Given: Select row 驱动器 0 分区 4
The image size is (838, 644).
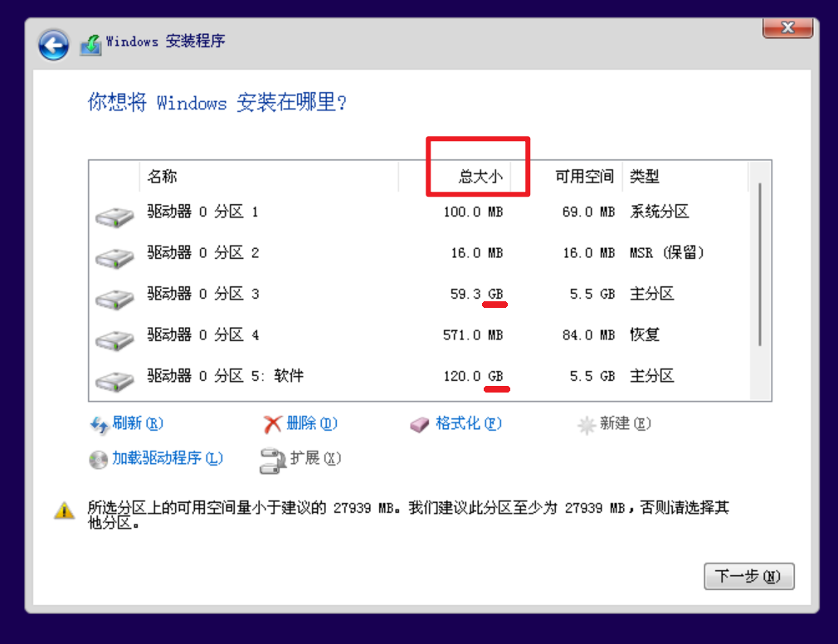Looking at the screenshot, I should (419, 335).
